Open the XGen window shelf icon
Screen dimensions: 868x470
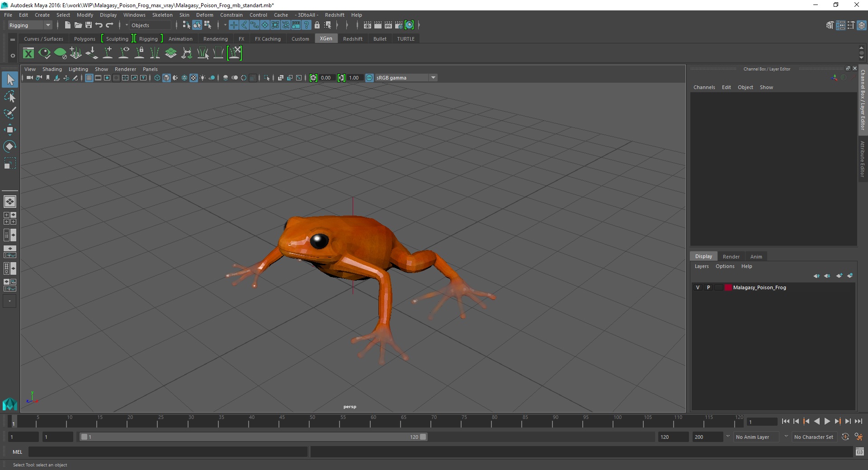28,53
